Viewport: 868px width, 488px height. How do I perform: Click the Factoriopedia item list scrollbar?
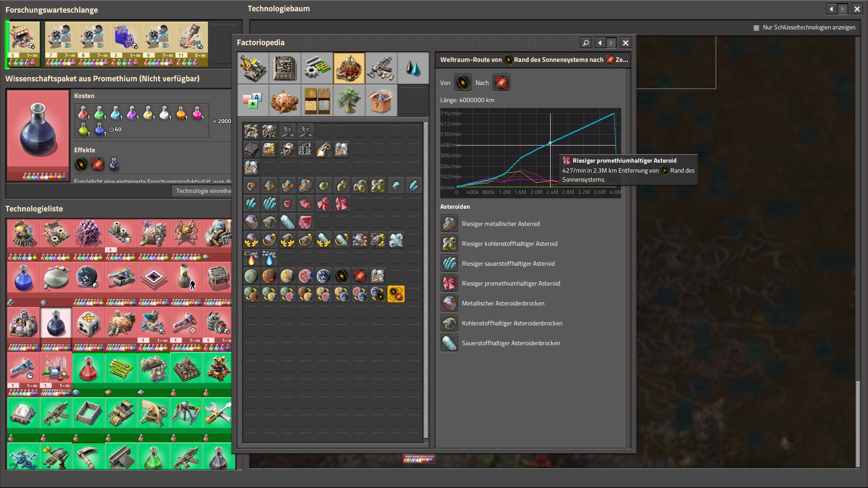pos(425,280)
